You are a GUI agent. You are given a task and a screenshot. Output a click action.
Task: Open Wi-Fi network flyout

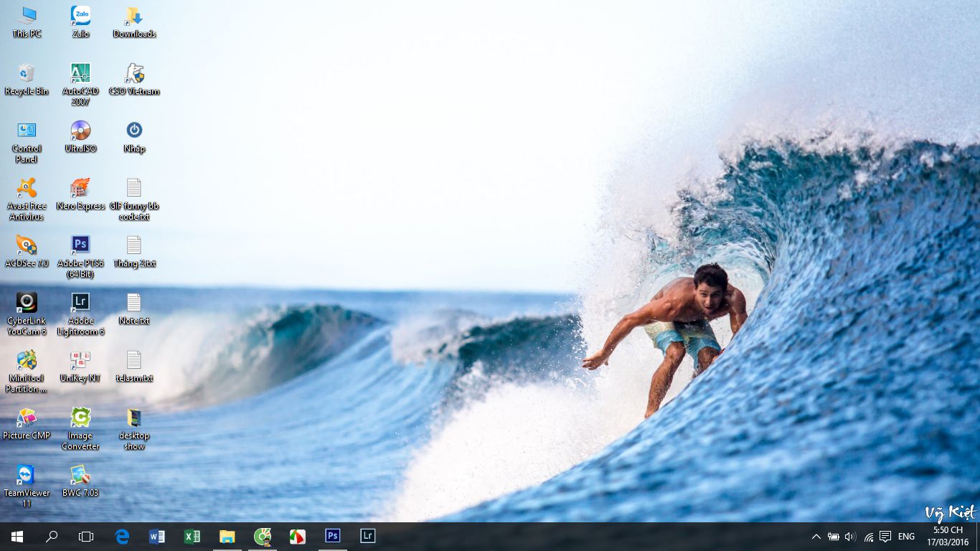coord(868,537)
